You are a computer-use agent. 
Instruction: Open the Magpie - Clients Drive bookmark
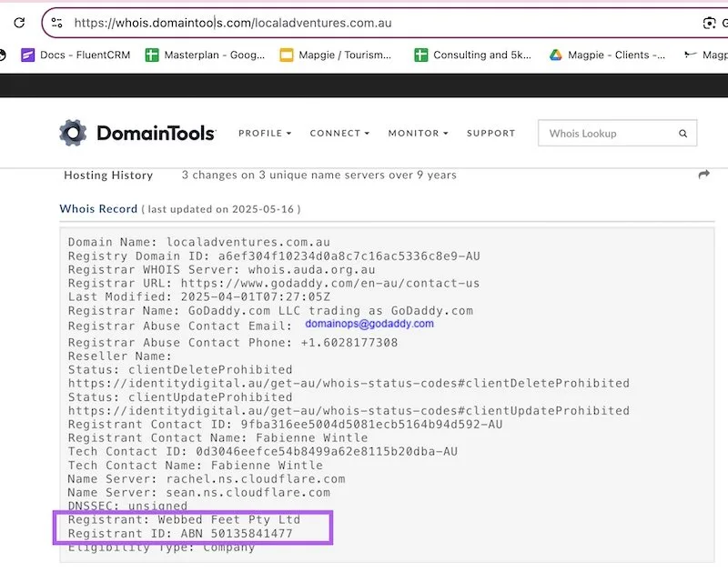(607, 55)
